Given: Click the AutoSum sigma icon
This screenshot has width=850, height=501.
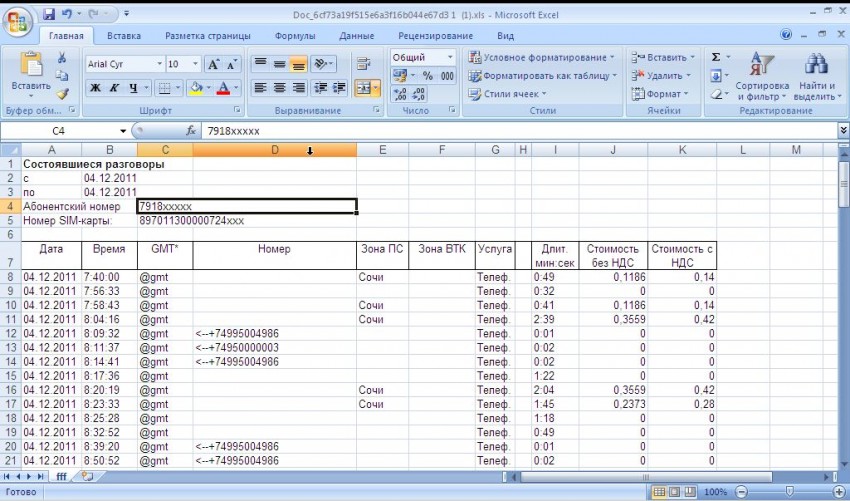Looking at the screenshot, I should (716, 57).
